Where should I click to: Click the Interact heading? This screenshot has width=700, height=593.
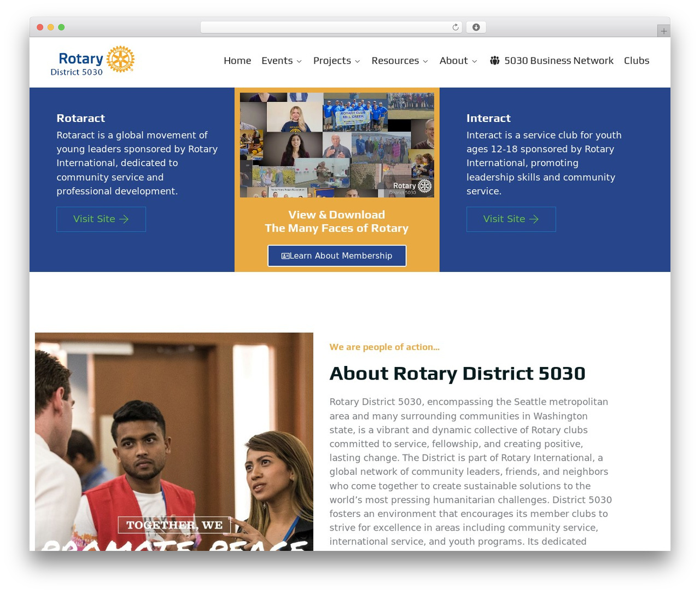(x=488, y=118)
